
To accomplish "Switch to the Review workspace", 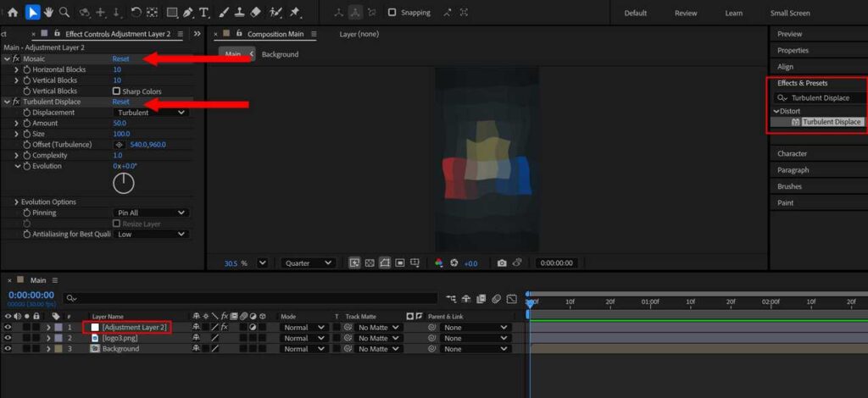I will click(x=686, y=14).
